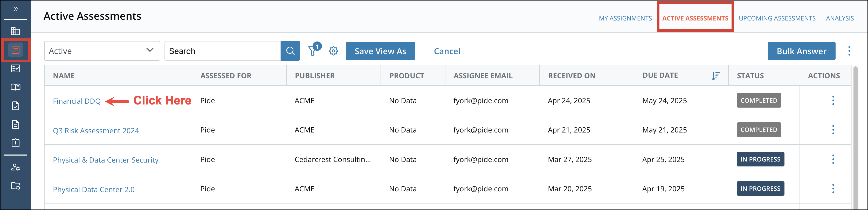Image resolution: width=868 pixels, height=210 pixels.
Task: Click Mar 20, 2025 received date cell
Action: pyautogui.click(x=569, y=189)
